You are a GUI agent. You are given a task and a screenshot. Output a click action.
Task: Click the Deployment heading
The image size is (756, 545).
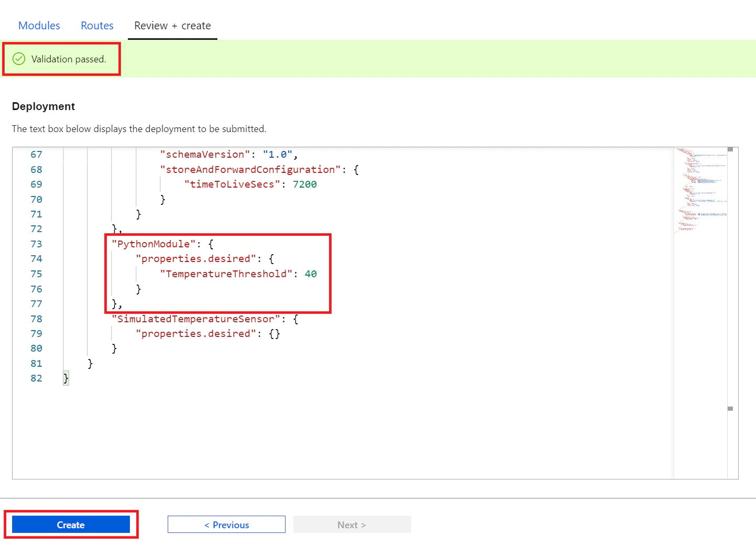tap(43, 106)
